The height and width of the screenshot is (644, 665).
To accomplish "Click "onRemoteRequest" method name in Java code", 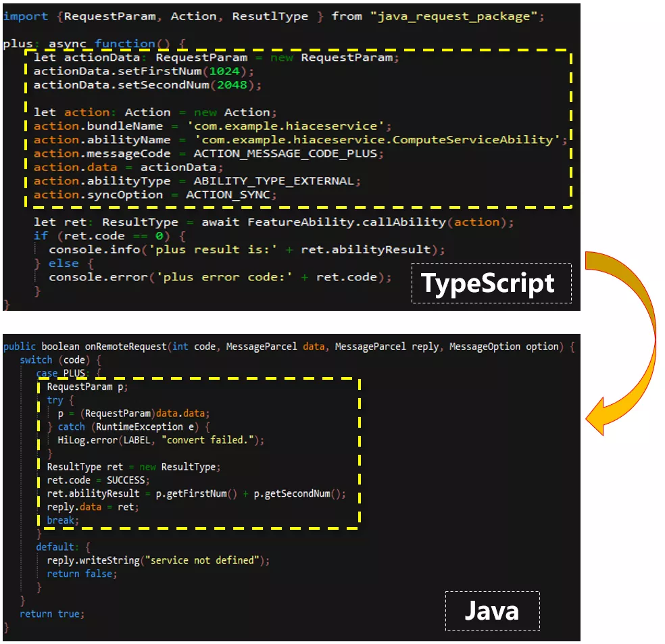I will pyautogui.click(x=126, y=347).
